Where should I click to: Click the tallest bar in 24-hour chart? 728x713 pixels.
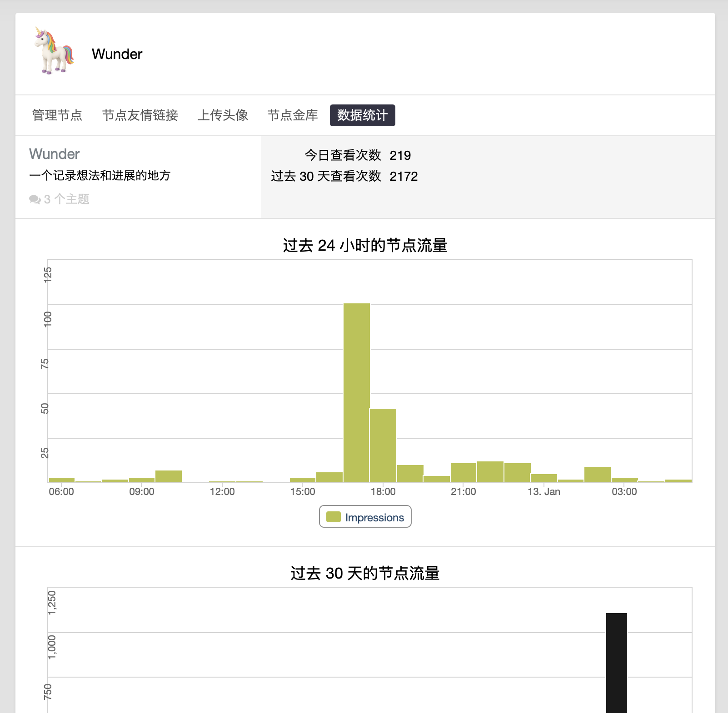click(x=356, y=392)
